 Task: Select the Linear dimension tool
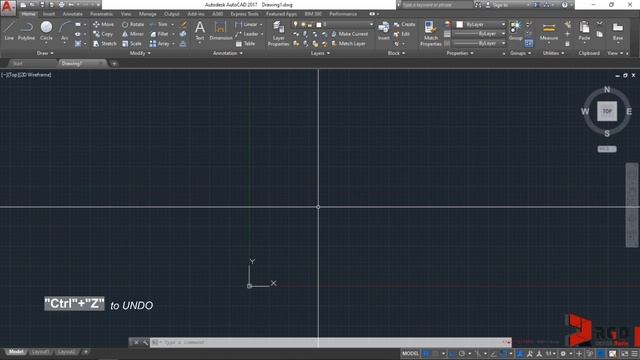pos(247,24)
